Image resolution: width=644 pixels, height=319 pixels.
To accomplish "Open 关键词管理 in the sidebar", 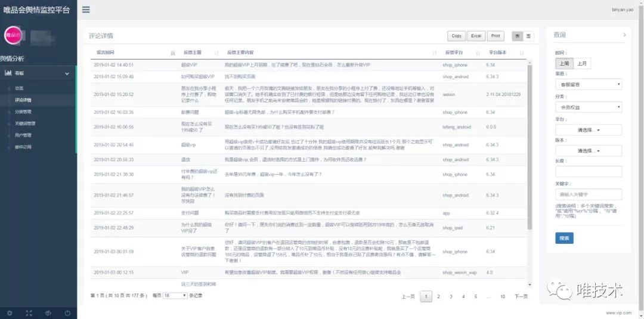I will tap(25, 123).
